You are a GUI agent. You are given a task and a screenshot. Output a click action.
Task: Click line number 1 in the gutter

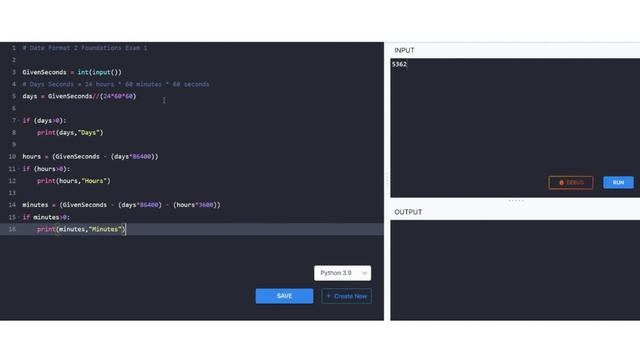(x=13, y=48)
